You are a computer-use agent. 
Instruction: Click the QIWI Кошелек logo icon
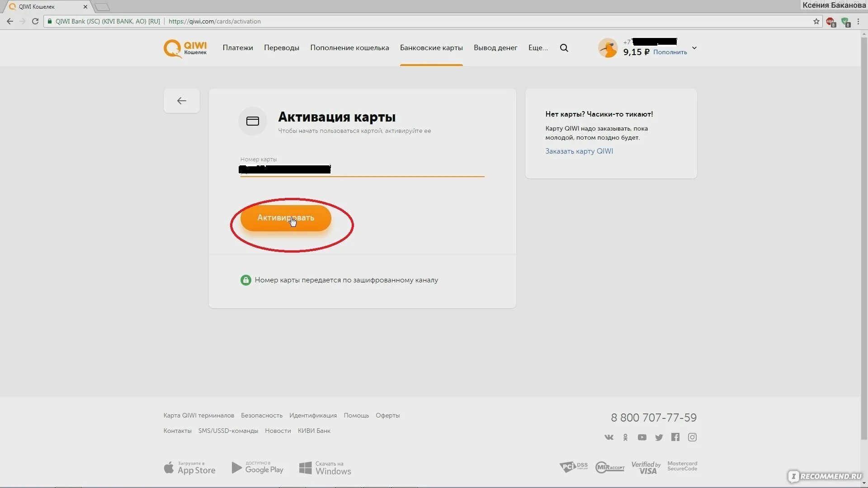185,47
